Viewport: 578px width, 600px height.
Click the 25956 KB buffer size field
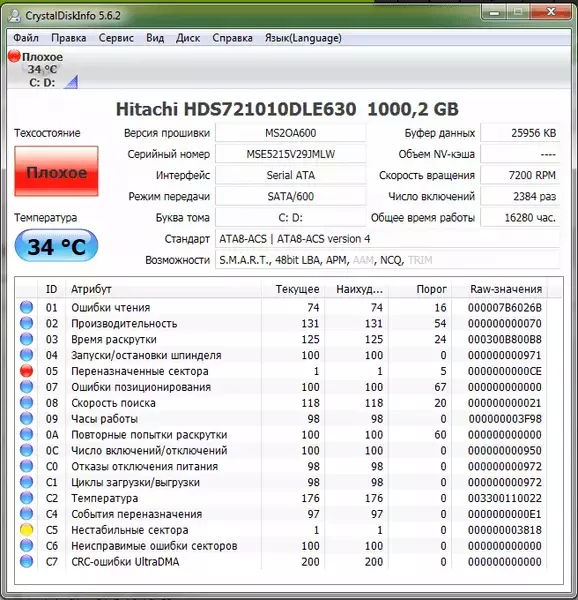pyautogui.click(x=520, y=133)
